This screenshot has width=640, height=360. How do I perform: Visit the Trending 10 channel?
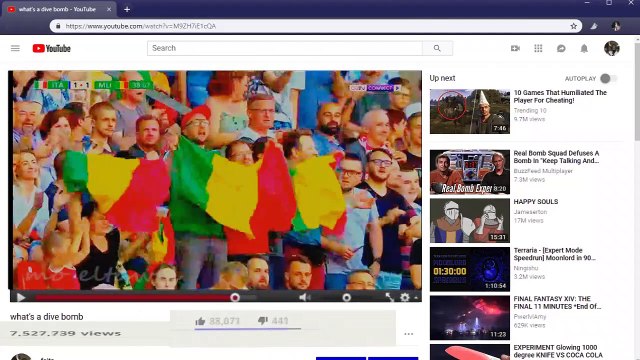[530, 111]
